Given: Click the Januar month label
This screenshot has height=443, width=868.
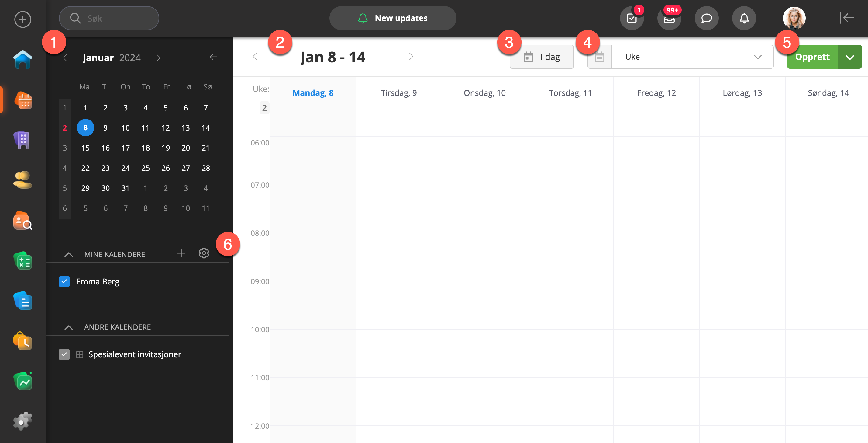Looking at the screenshot, I should (98, 58).
